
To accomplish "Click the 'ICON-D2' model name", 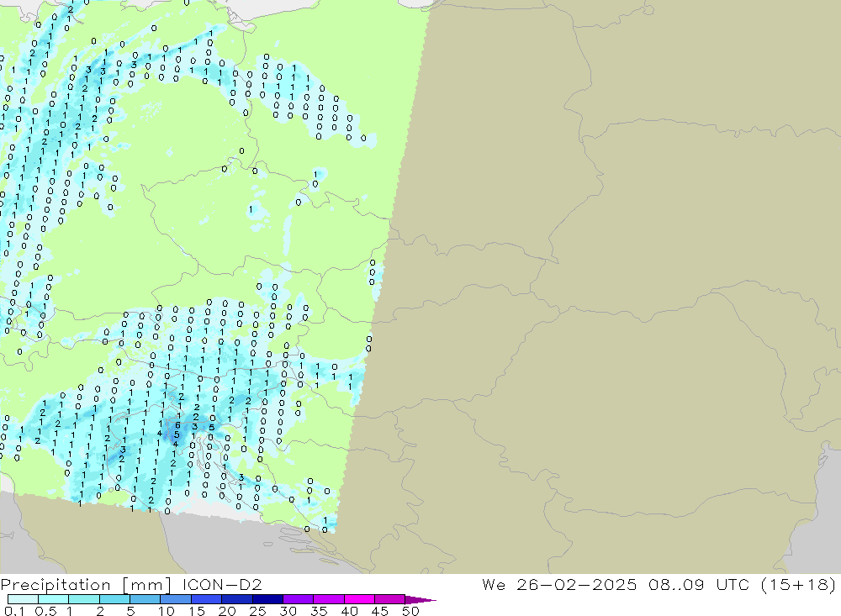I will pos(222,584).
